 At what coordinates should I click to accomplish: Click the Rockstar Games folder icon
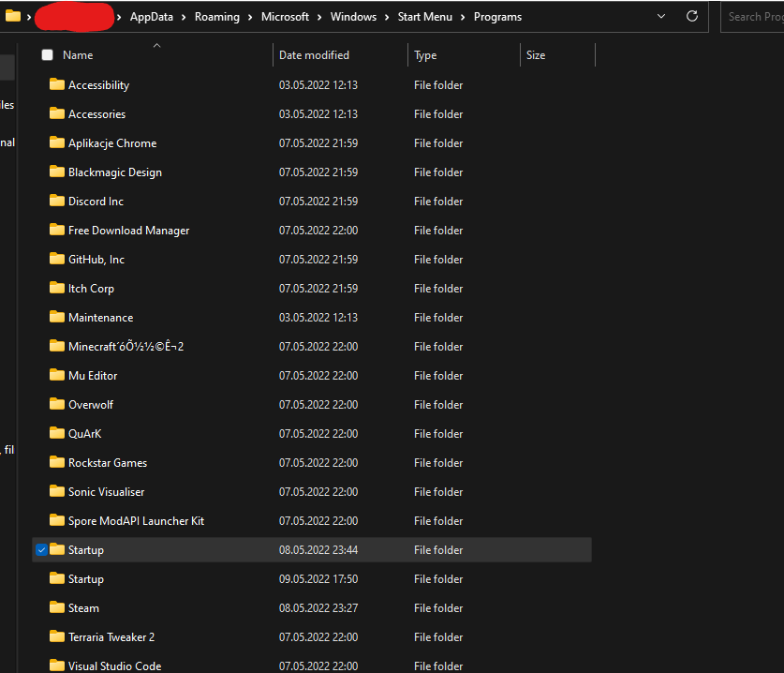coord(57,462)
